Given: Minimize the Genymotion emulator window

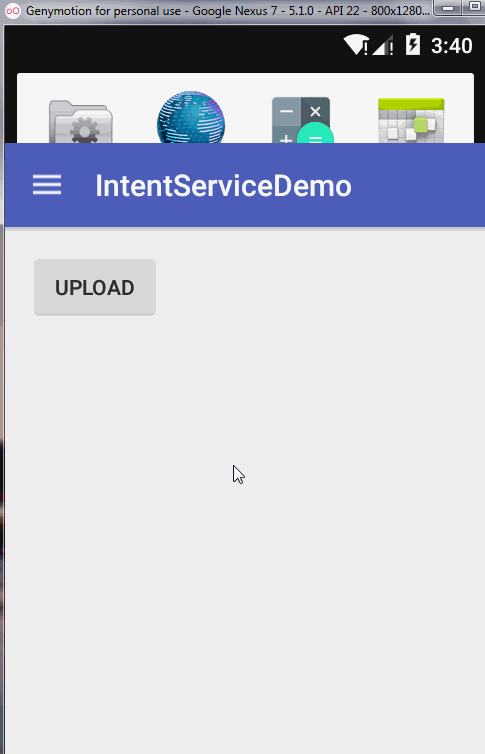Looking at the screenshot, I should click(448, 8).
